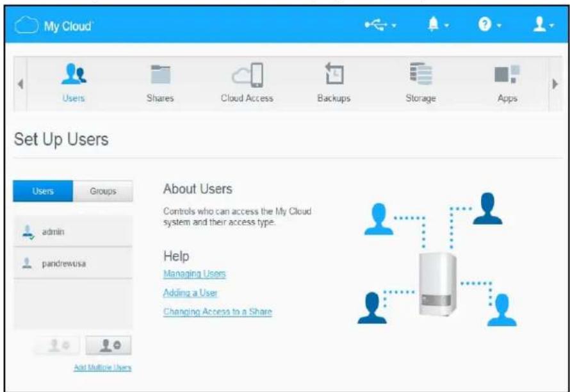Viewport: 570px width, 392px height.
Task: Open the Managing Users help link
Action: (x=195, y=274)
